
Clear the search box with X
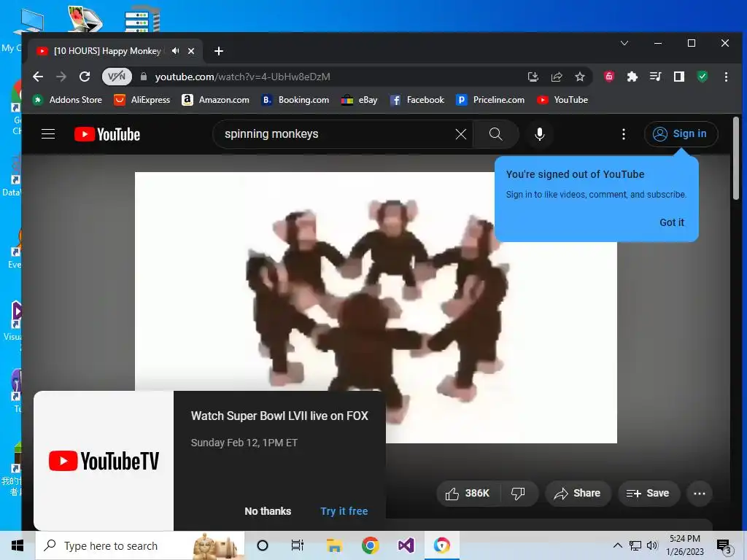461,134
